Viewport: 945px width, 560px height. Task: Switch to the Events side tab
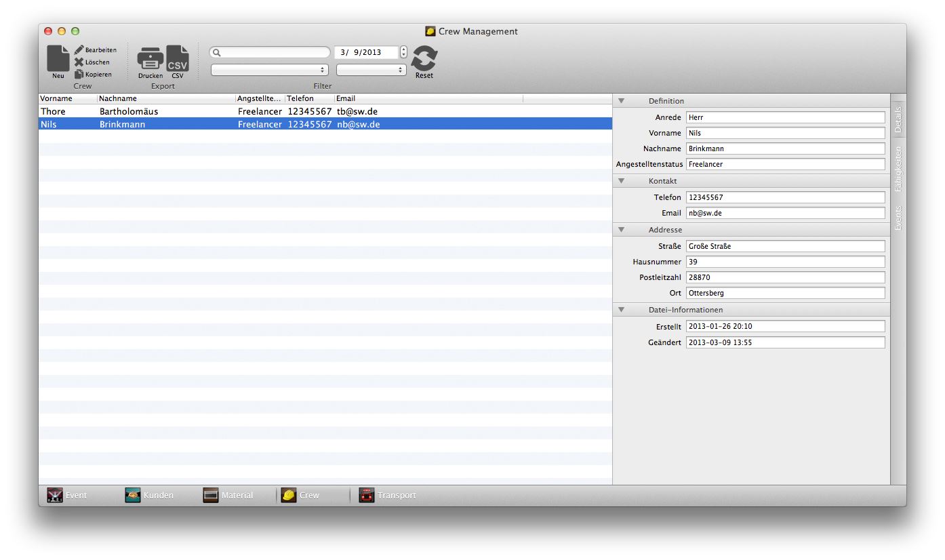(x=898, y=218)
